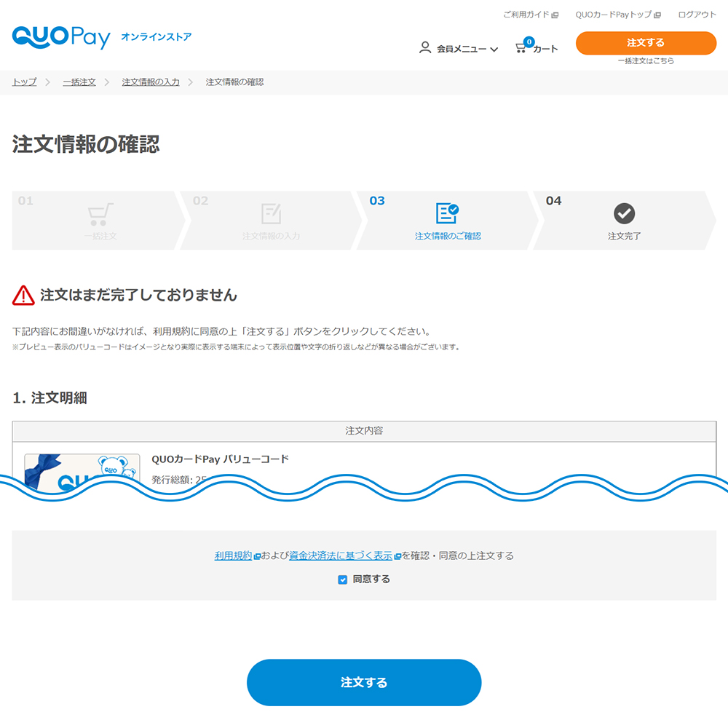This screenshot has height=720, width=728.
Task: Click the カート label
Action: 545,50
